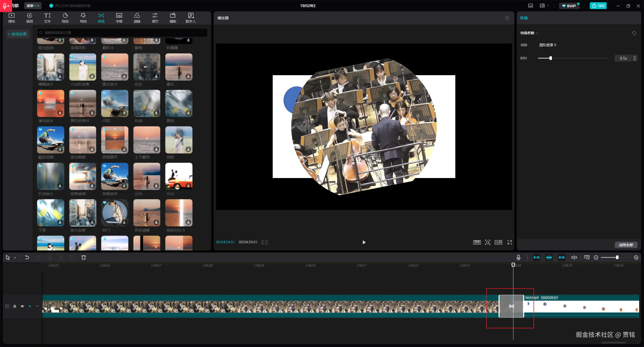644x347 pixels.
Task: Click the 时长 duration slider handle
Action: [x=551, y=58]
